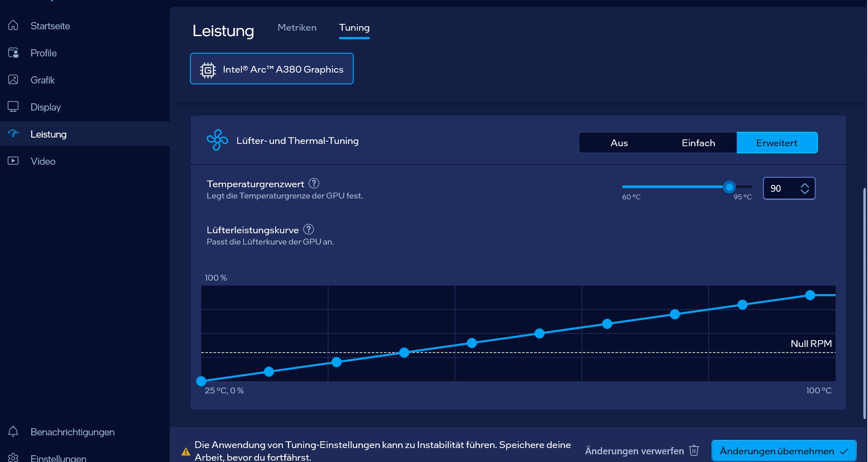Viewport: 868px width, 462px height.
Task: Select the Tuning tab
Action: [354, 28]
